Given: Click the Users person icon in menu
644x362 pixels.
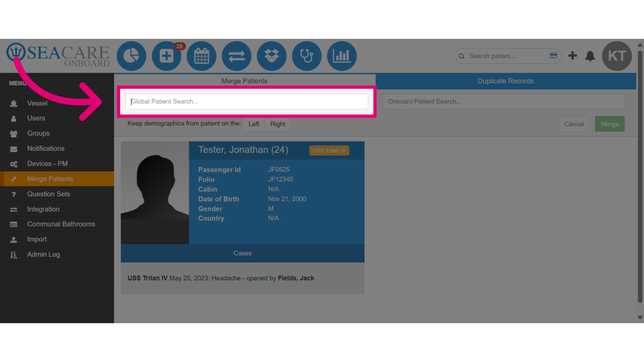Looking at the screenshot, I should (14, 118).
